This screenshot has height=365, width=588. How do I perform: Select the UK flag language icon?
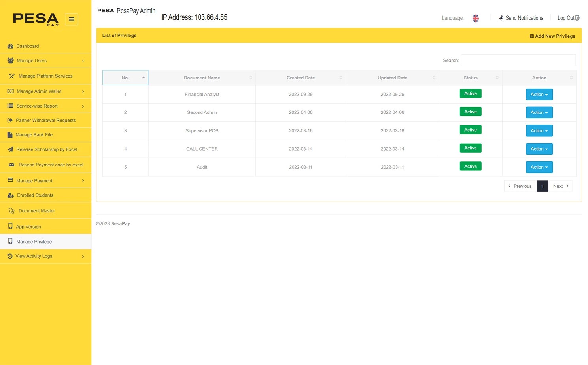point(475,18)
